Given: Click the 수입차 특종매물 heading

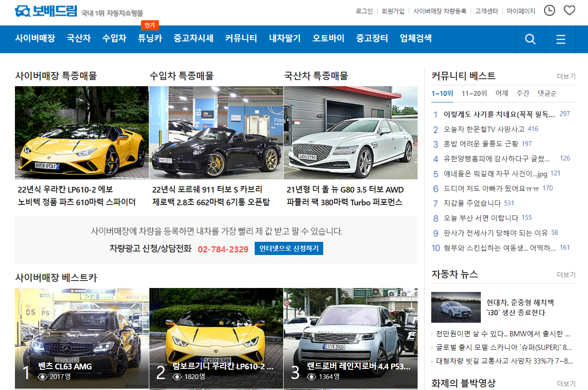Looking at the screenshot, I should click(181, 76).
